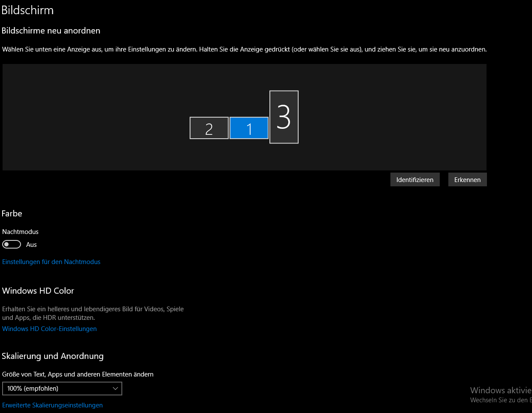Enable the Nachtmodus toggle switch
The image size is (532, 413).
click(x=10, y=244)
